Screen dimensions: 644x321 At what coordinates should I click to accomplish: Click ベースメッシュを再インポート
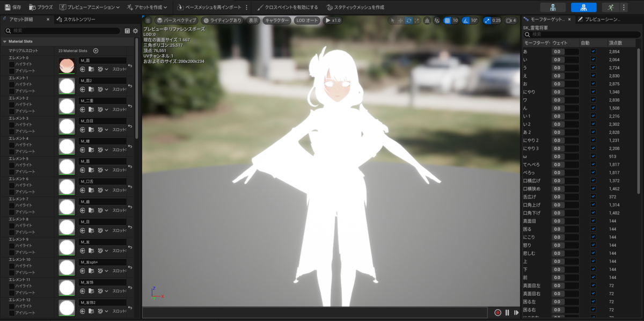(209, 8)
